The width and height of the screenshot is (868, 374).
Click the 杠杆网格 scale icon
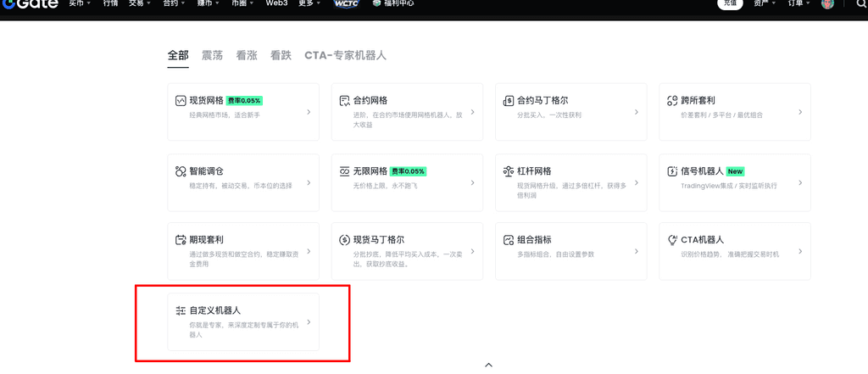tap(509, 170)
